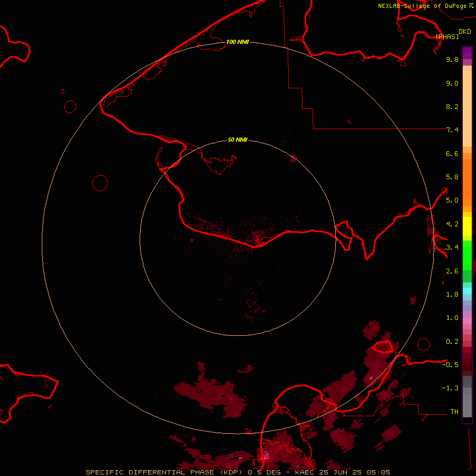The width and height of the screenshot is (476, 476).
Task: Click the bright green band of the color bar
Action: [x=467, y=255]
